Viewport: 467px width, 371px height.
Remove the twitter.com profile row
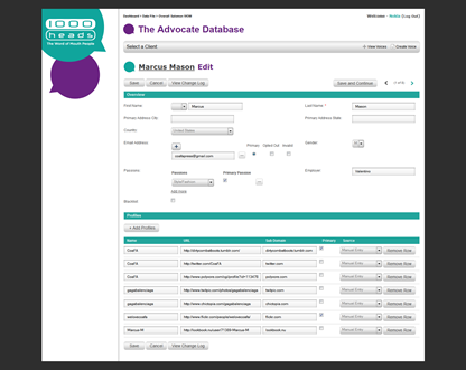click(399, 264)
